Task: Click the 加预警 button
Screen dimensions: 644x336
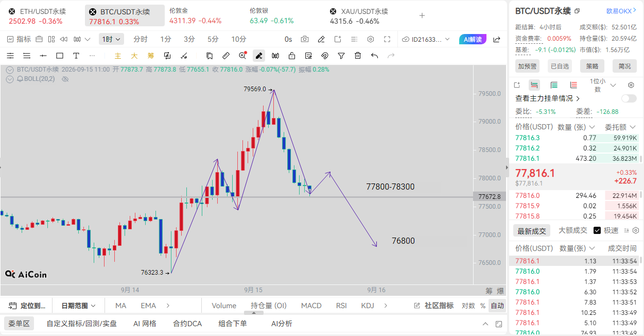Action: click(x=527, y=66)
